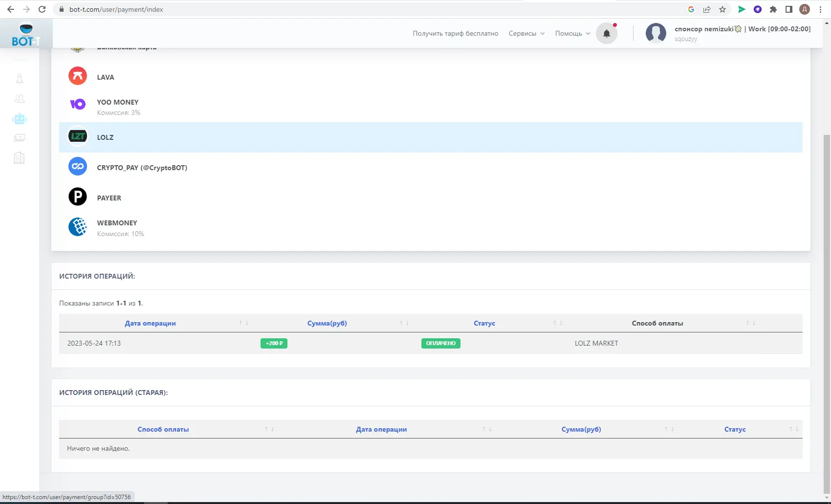The image size is (831, 504).
Task: Select the WEBMONEY payment method
Action: 431,228
